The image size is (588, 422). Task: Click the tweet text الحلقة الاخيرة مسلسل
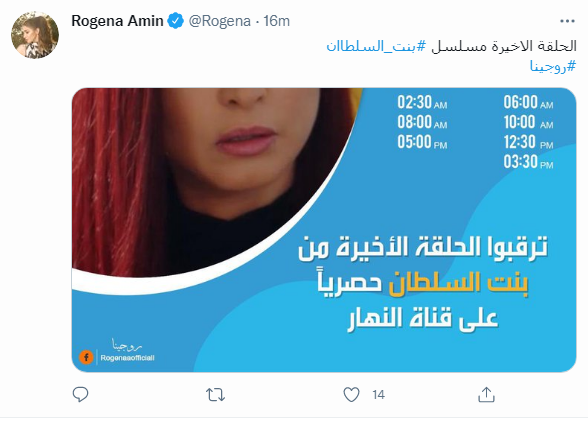coord(504,46)
